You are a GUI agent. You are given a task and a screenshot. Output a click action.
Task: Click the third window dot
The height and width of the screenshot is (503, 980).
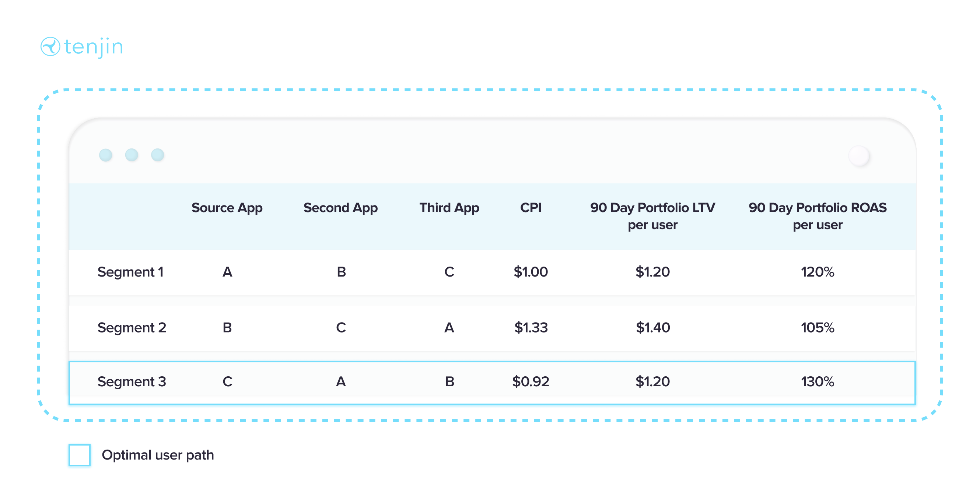pyautogui.click(x=158, y=155)
